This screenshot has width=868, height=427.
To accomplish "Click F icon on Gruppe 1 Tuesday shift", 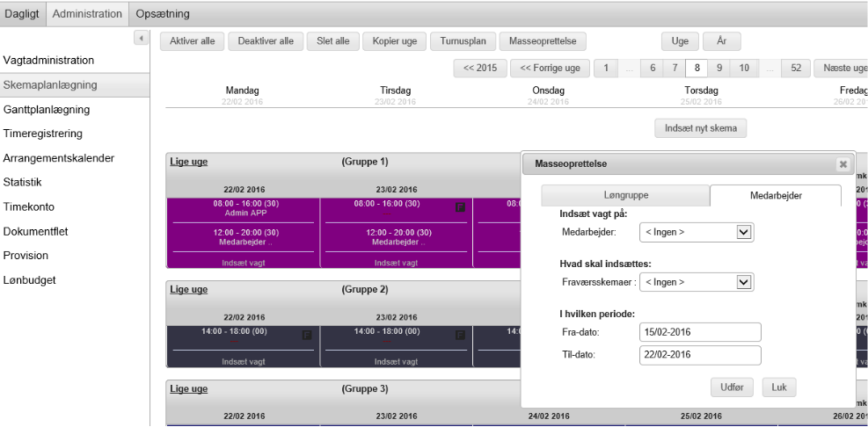I will 460,207.
